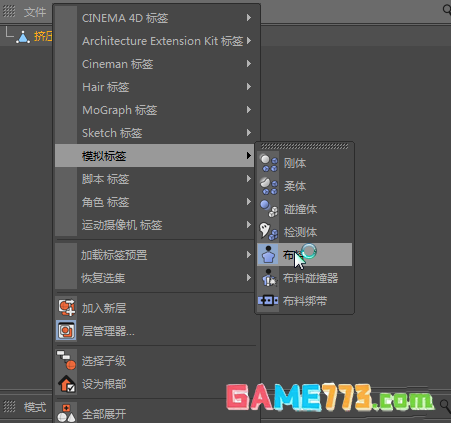Viewport: 451px width, 423px height.
Task: Expand the 角色 标签 submenu arrow
Action: [249, 202]
